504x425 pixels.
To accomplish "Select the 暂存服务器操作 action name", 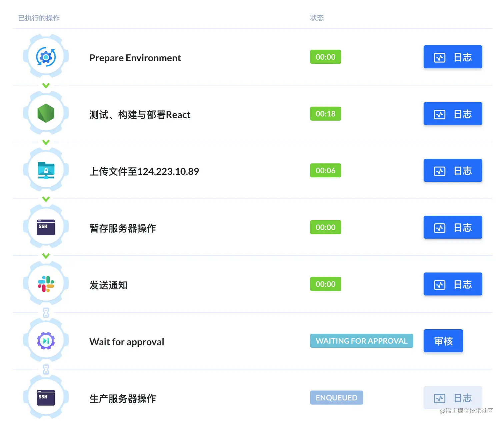I will click(x=123, y=228).
